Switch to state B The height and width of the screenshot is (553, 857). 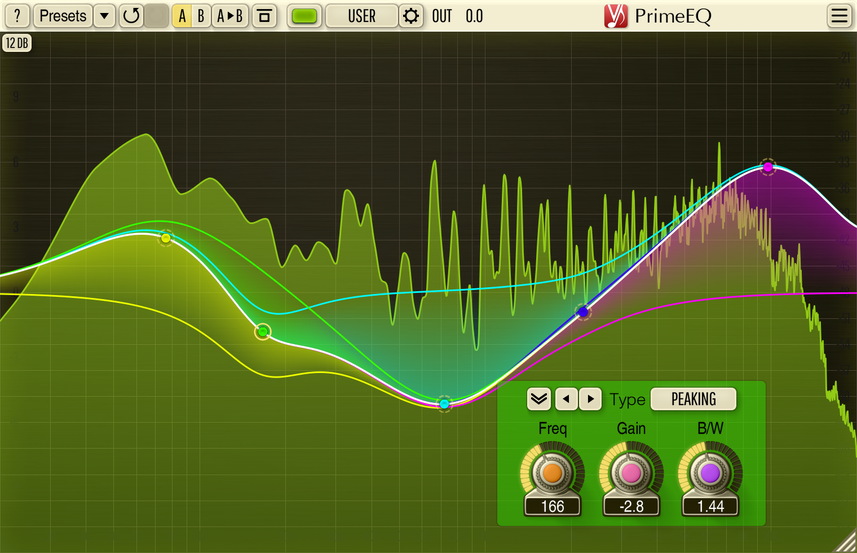[201, 16]
